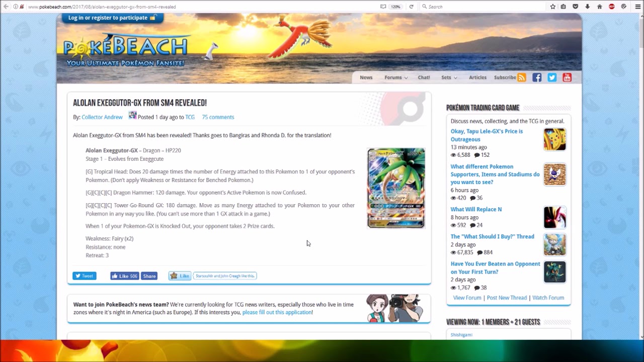Viewport: 644px width, 362px height.
Task: Open the Twitter icon in navigation bar
Action: [x=552, y=77]
